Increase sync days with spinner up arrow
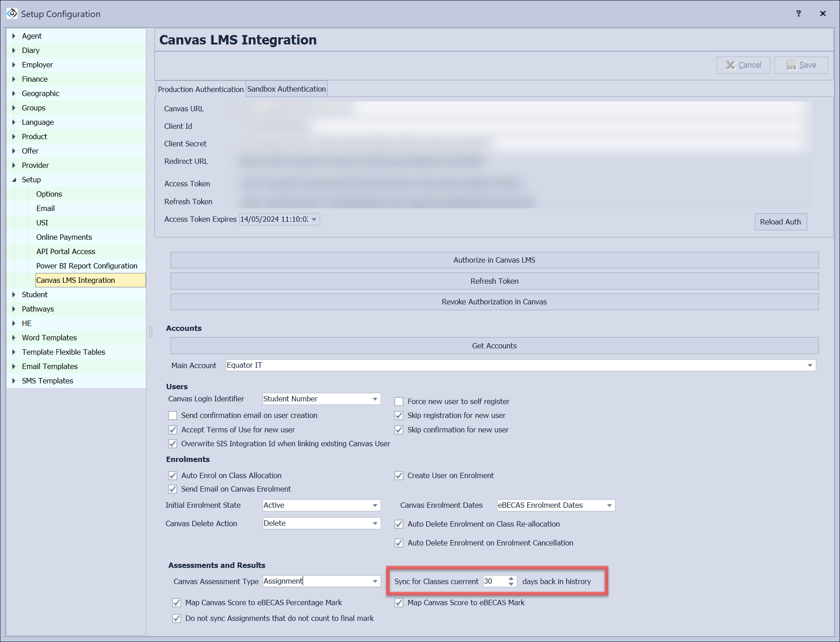 (x=511, y=578)
